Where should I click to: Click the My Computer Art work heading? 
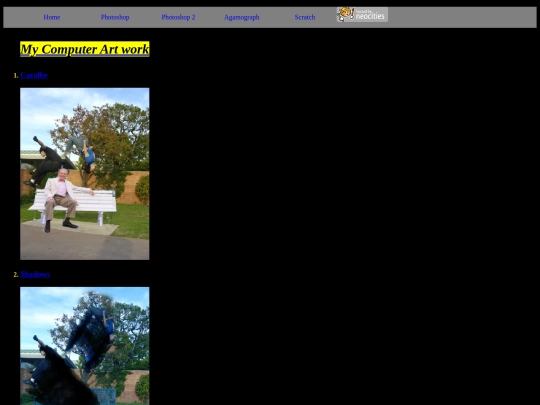point(85,49)
